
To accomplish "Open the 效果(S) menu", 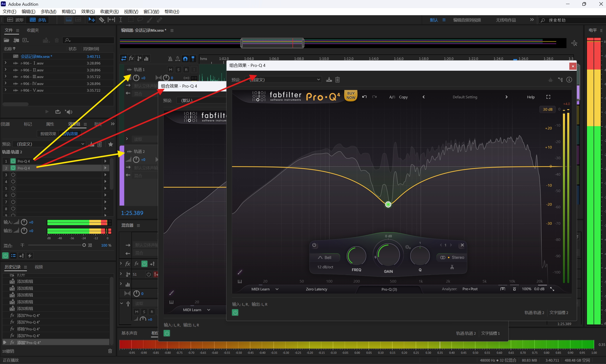I will point(88,11).
